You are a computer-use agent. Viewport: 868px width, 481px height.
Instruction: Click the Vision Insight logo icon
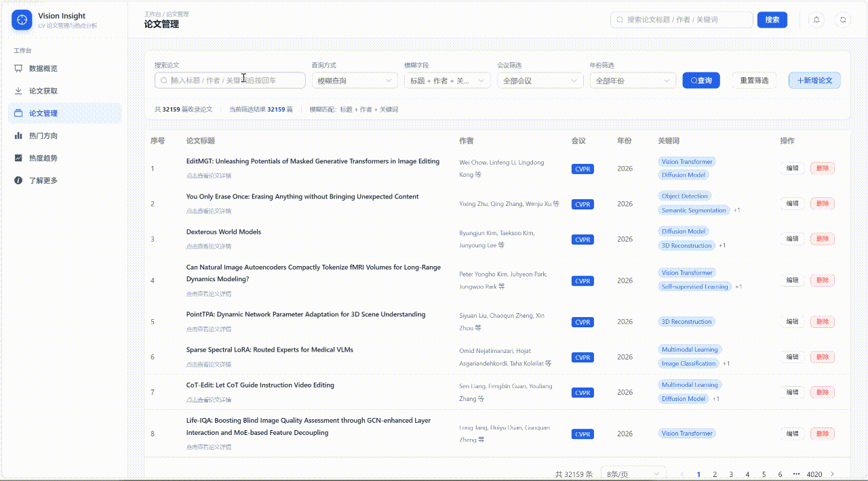(22, 20)
